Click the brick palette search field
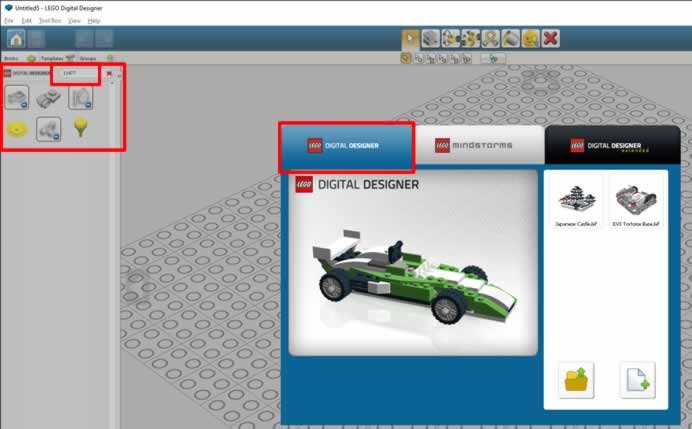 click(76, 73)
